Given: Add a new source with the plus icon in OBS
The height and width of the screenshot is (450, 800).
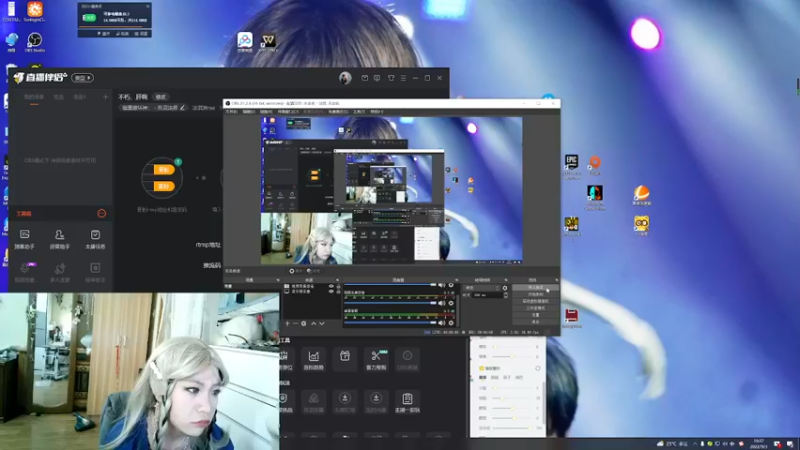Looking at the screenshot, I should 287,323.
